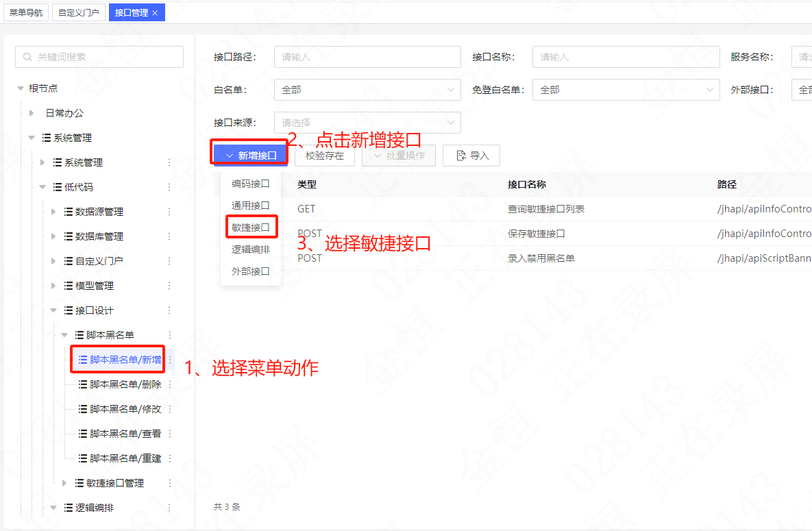Select tree item 脚本黑名单/新增
The width and height of the screenshot is (812, 531).
pyautogui.click(x=125, y=360)
